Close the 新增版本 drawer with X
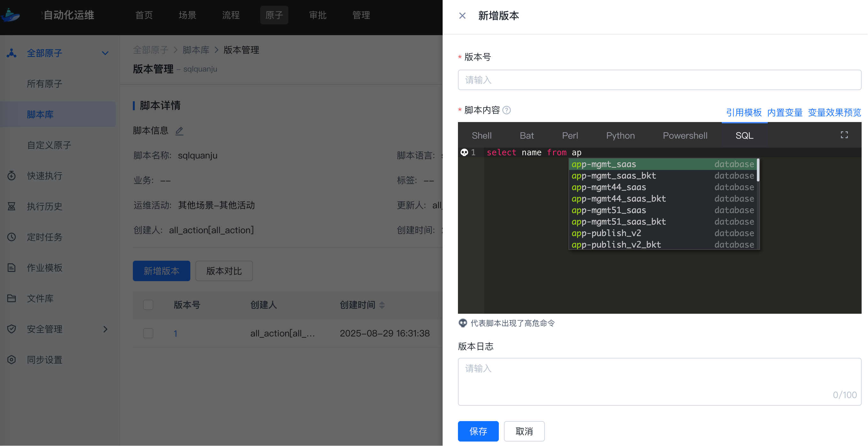Image resolution: width=868 pixels, height=446 pixels. click(x=462, y=16)
